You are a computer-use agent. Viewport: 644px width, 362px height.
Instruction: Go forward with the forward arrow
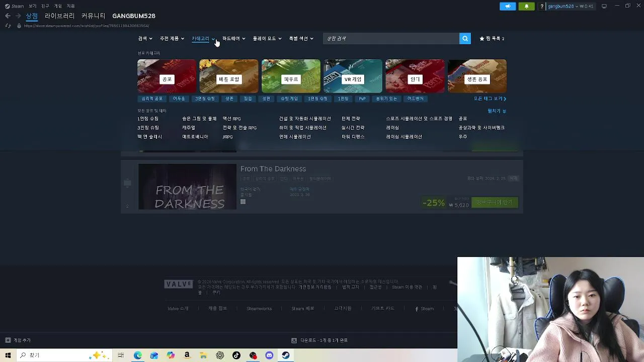point(18,16)
